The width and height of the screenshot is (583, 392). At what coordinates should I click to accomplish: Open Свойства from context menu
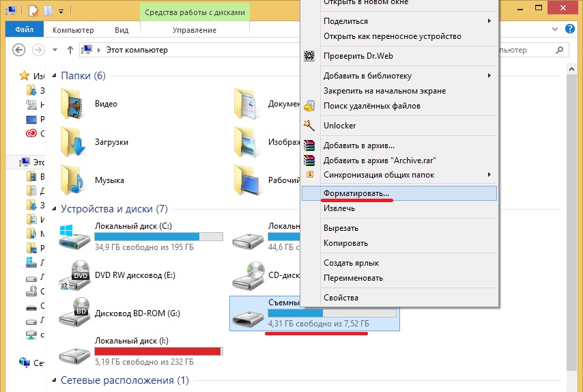point(399,298)
